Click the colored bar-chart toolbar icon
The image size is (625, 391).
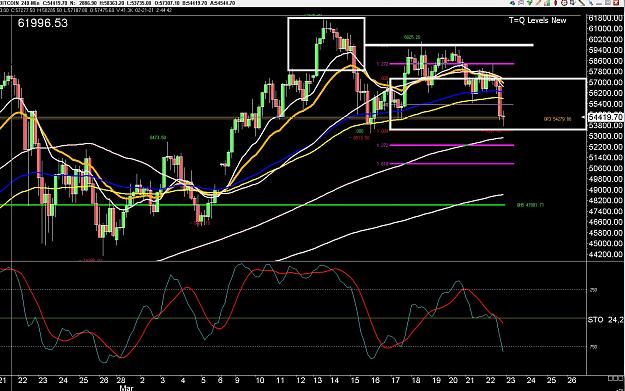tap(547, 3)
